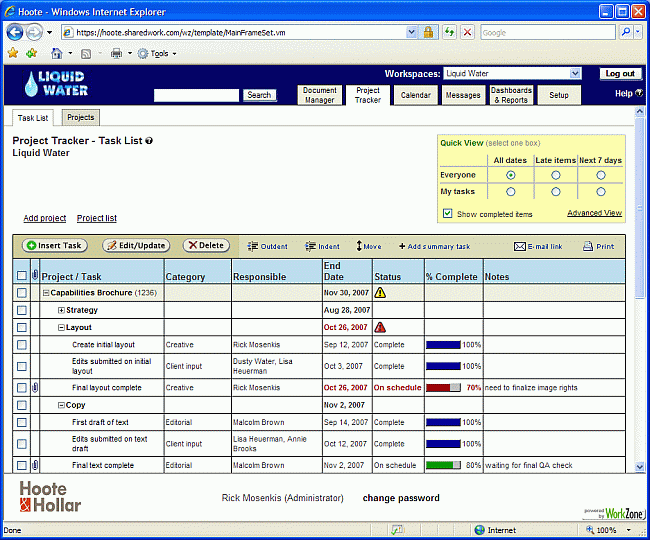Go back with the browser Back arrow
Viewport: 650px width, 540px height.
coord(15,32)
